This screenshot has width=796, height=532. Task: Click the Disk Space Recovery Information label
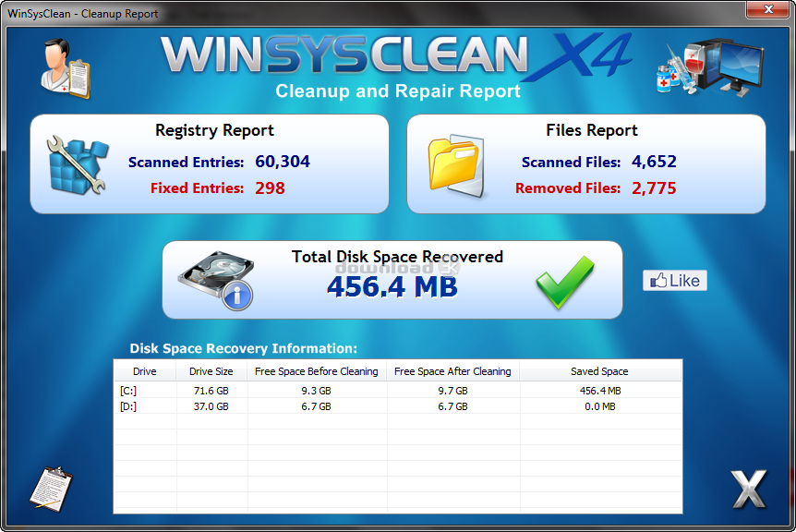coord(243,348)
